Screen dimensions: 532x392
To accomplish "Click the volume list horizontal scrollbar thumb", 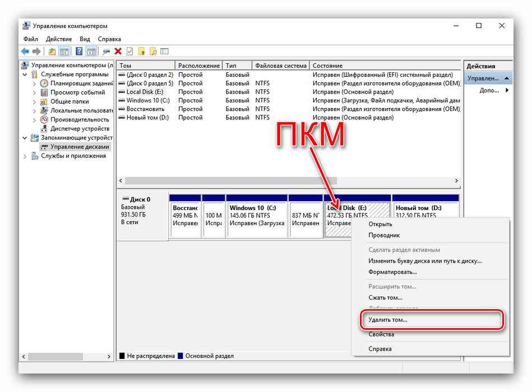I will point(231,180).
